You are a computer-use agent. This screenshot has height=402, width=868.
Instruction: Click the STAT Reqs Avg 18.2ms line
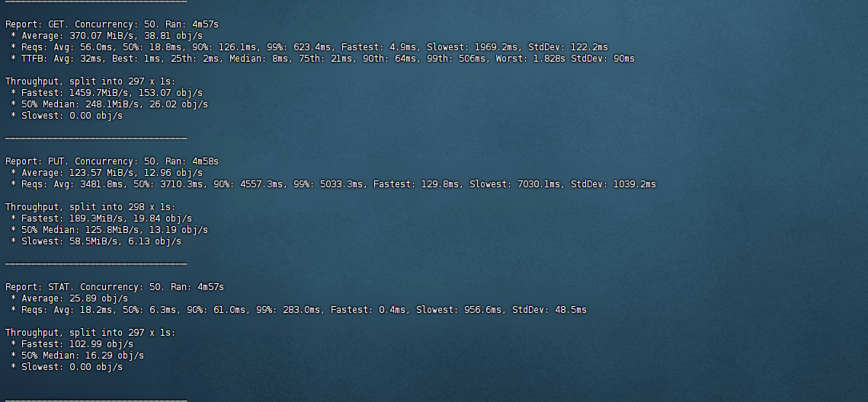pos(299,310)
